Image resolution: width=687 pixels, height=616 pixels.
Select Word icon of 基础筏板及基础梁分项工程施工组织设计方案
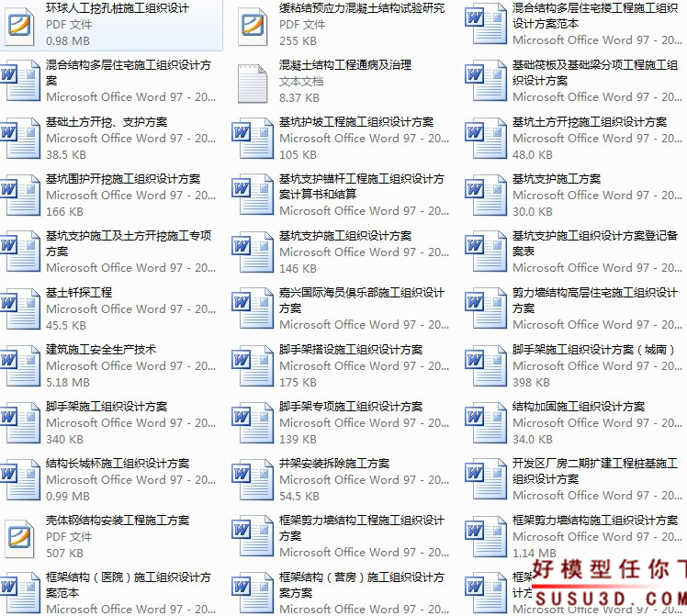click(x=486, y=81)
